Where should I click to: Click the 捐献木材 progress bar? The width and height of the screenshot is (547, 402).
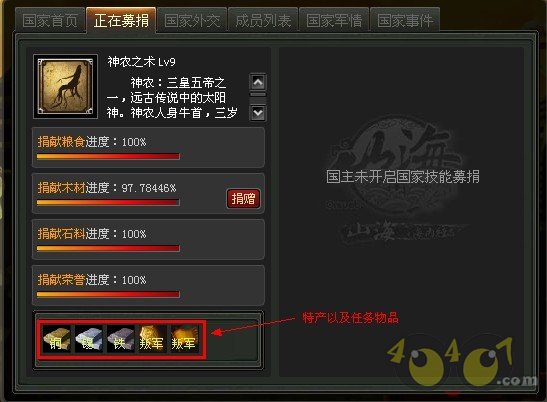[x=108, y=202]
